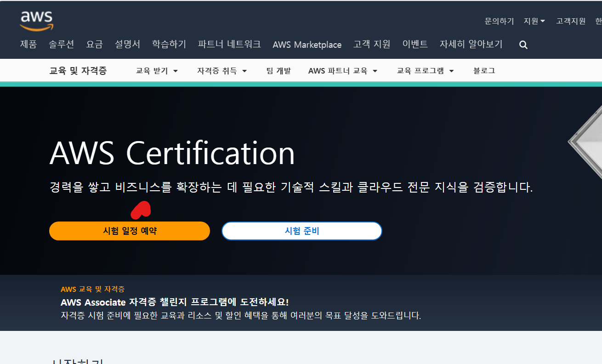Click the 경력을 쌓고 비즈니스를 tagline text
The width and height of the screenshot is (602, 364).
291,187
